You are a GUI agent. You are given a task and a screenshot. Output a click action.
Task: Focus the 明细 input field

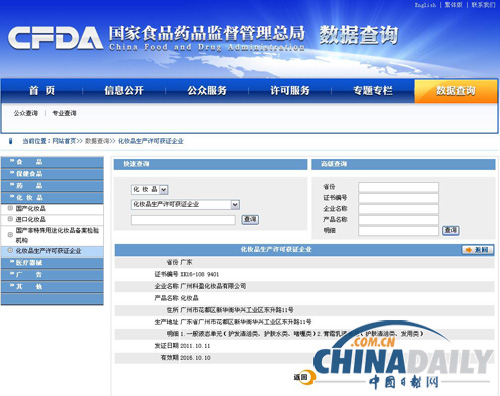click(398, 231)
